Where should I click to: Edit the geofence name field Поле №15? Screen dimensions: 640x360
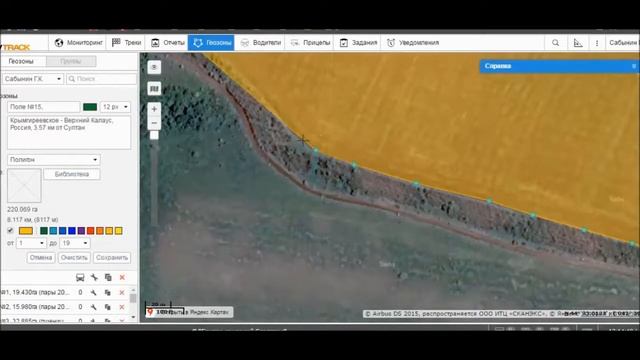pos(44,107)
